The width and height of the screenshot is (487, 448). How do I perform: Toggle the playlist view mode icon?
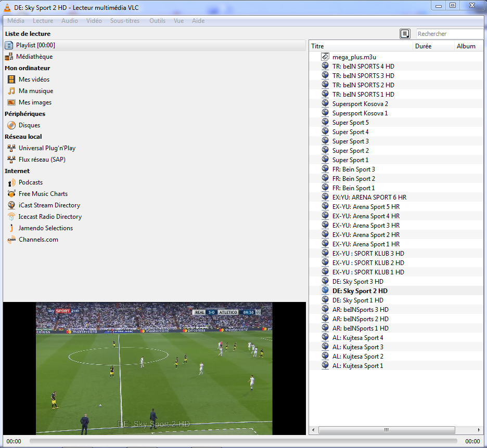(405, 33)
